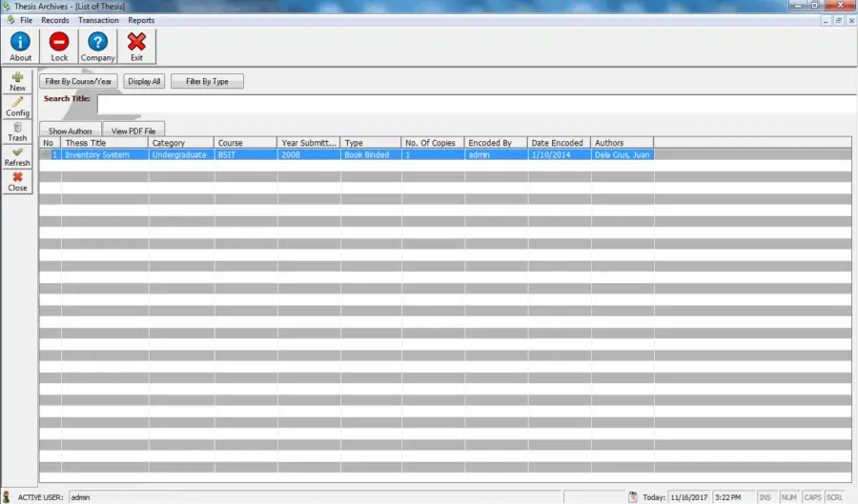Sort by Course column header

click(245, 143)
